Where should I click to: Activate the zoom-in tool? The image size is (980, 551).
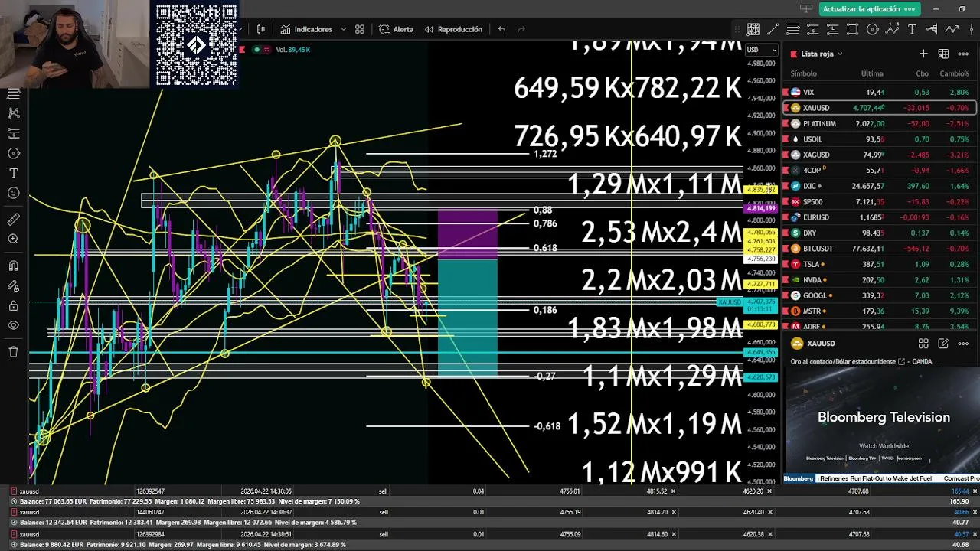[13, 240]
